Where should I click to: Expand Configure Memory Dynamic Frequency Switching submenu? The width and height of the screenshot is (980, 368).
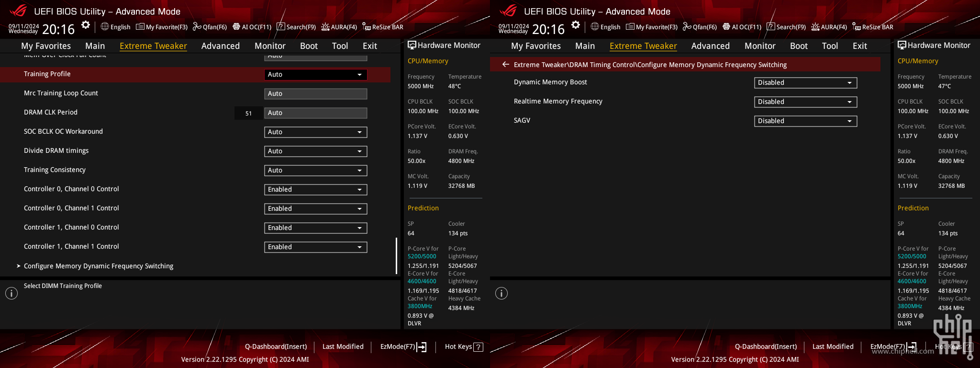coord(99,266)
